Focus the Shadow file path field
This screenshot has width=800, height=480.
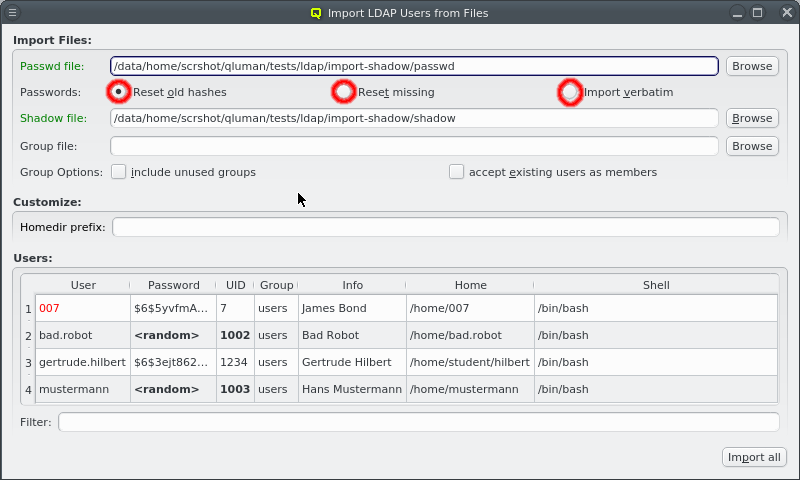414,118
